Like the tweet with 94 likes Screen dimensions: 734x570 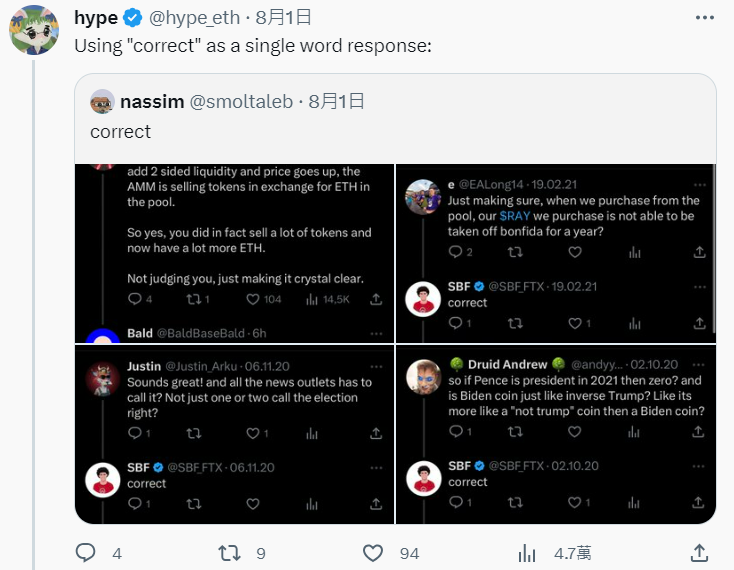pyautogui.click(x=373, y=553)
